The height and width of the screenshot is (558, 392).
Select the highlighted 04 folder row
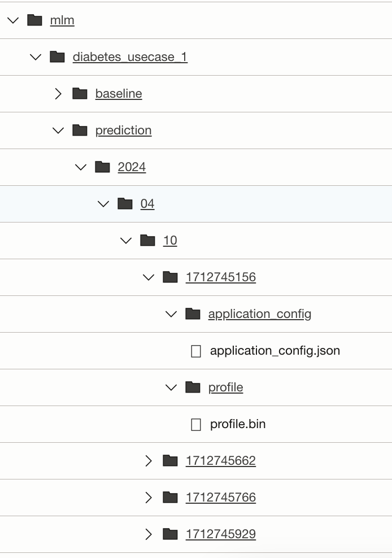point(147,203)
